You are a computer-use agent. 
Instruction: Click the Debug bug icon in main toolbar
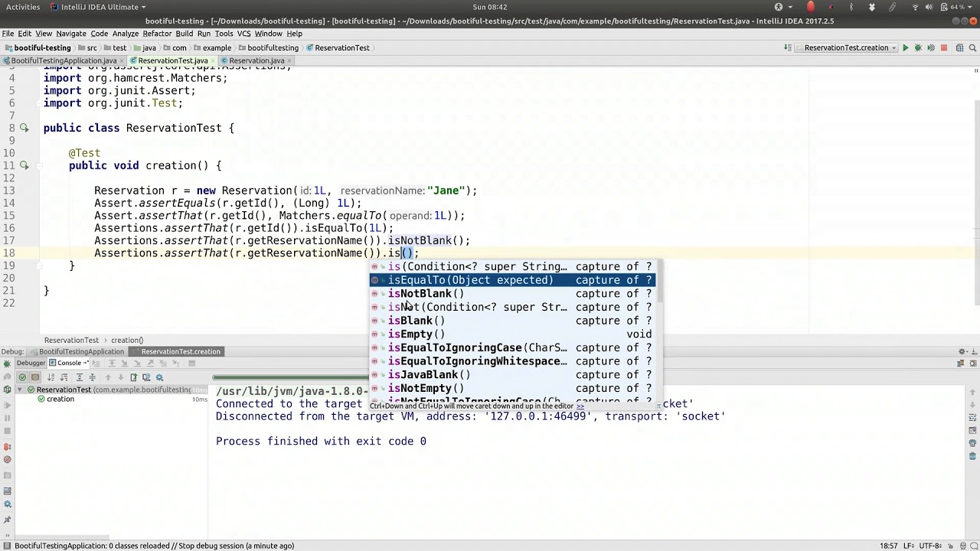click(918, 47)
